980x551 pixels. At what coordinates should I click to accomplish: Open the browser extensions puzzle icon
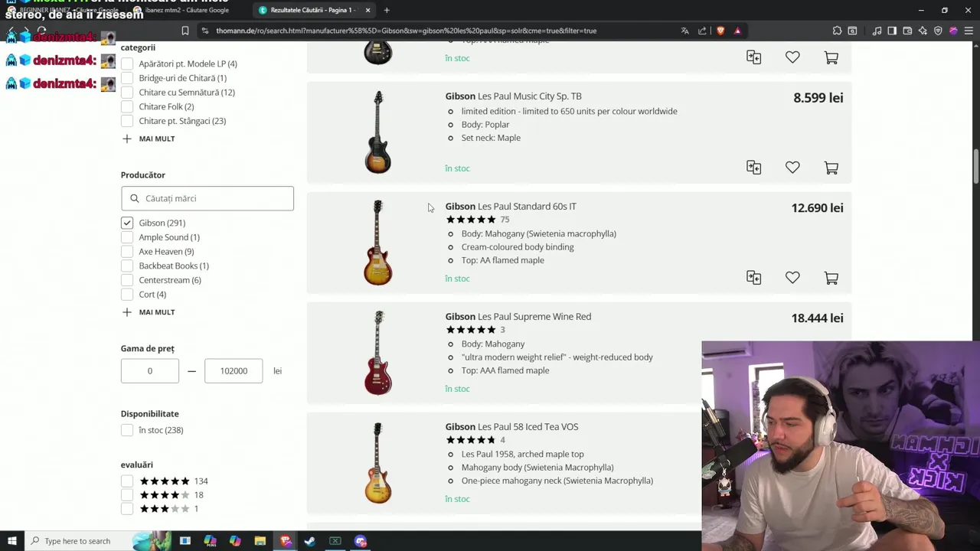837,31
